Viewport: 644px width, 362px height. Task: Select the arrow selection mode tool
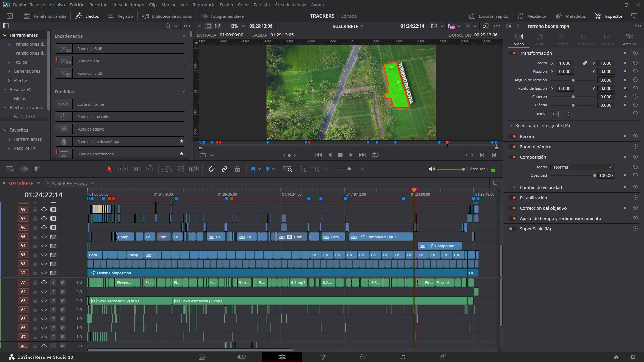coord(109,169)
